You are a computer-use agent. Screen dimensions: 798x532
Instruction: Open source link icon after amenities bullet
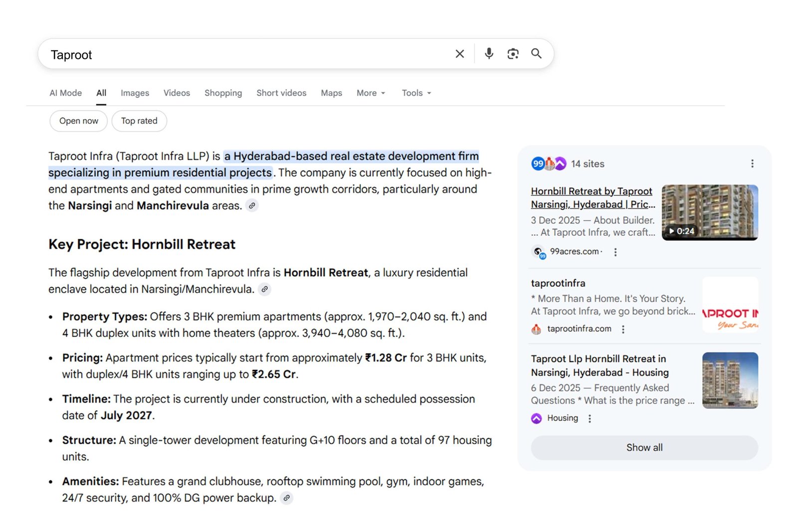tap(286, 498)
